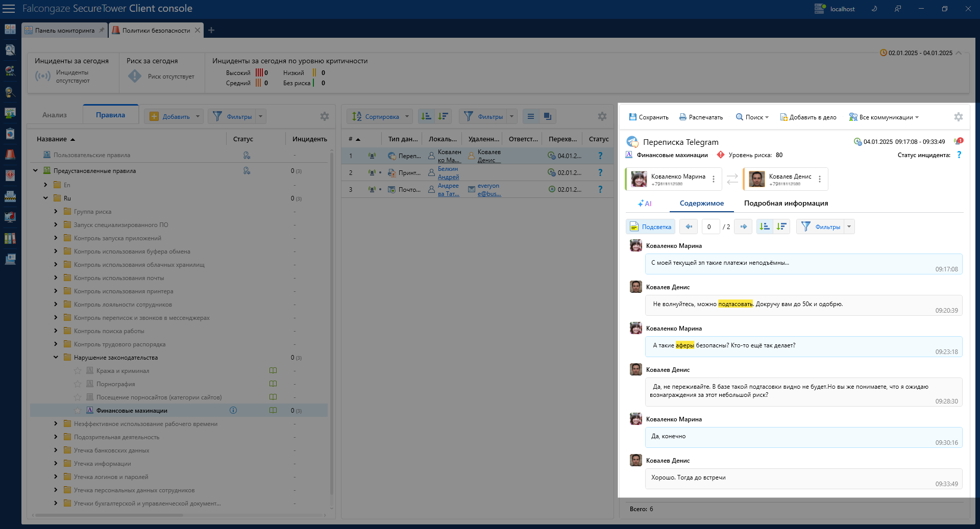Open settings gear in message panel
Viewport: 980px width, 529px height.
click(958, 117)
